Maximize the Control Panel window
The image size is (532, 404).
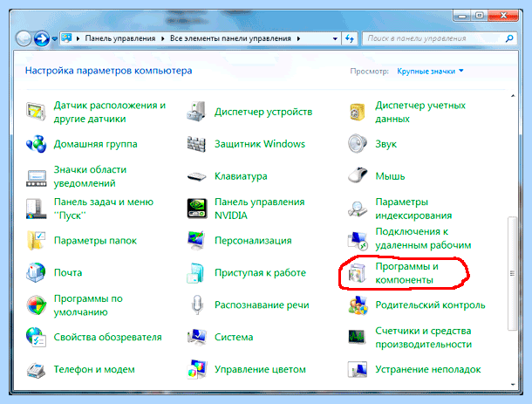[x=480, y=16]
